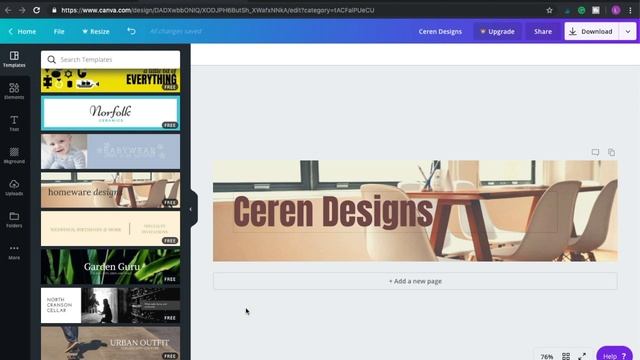Open the Folders sidebar tab
Viewport: 640px width, 360px height.
pyautogui.click(x=14, y=220)
